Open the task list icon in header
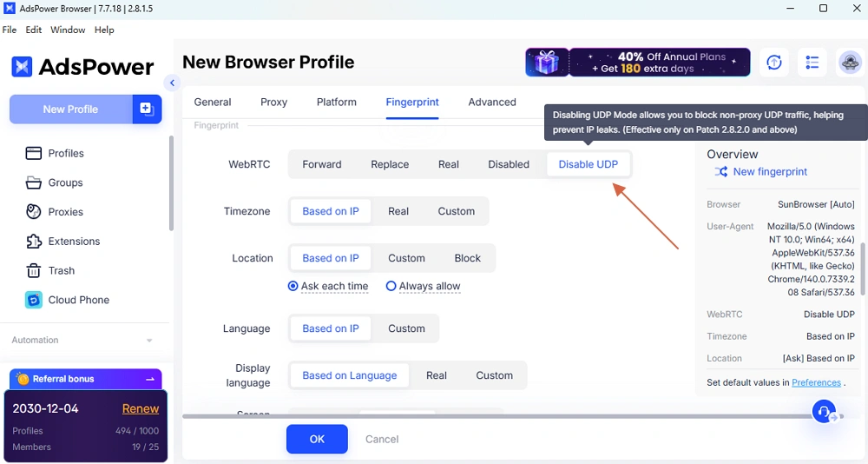 pos(812,63)
